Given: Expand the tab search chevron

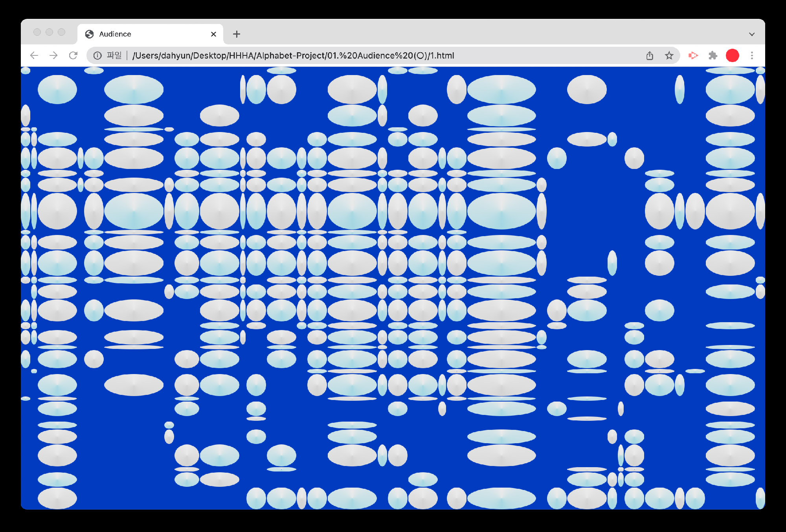Looking at the screenshot, I should click(x=751, y=34).
